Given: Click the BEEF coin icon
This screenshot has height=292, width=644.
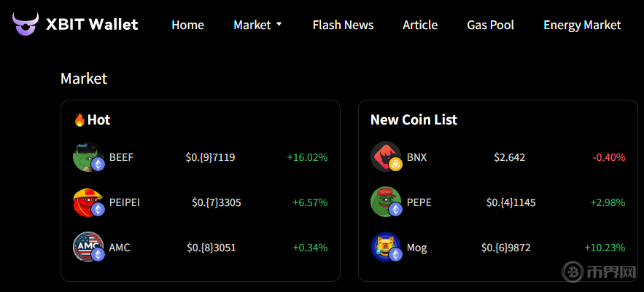Looking at the screenshot, I should coord(88,157).
